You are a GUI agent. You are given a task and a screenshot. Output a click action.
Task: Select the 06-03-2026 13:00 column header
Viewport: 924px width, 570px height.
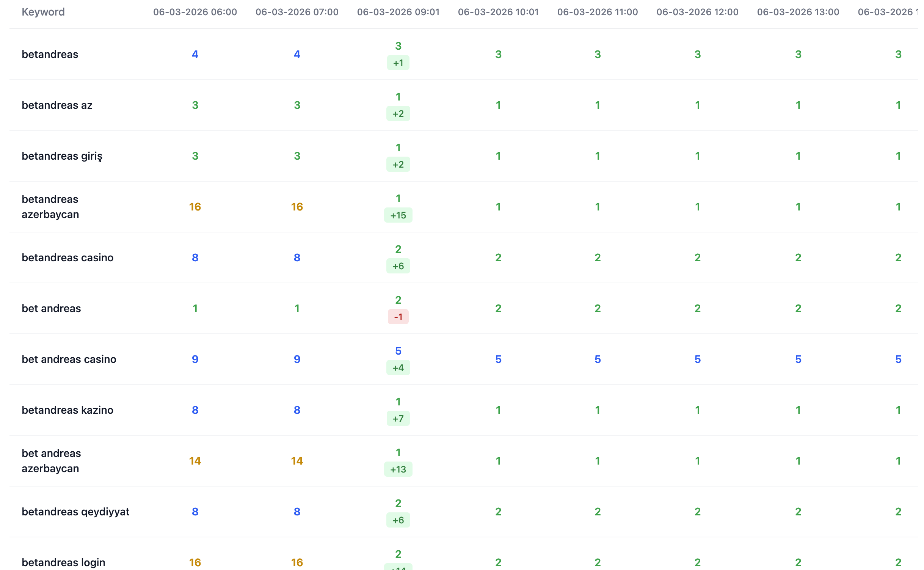point(798,12)
